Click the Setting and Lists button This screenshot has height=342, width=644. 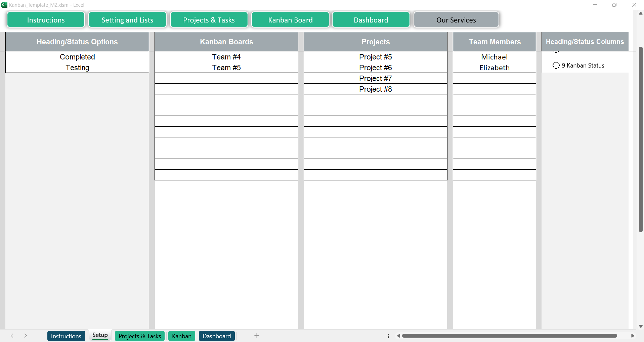(x=127, y=20)
